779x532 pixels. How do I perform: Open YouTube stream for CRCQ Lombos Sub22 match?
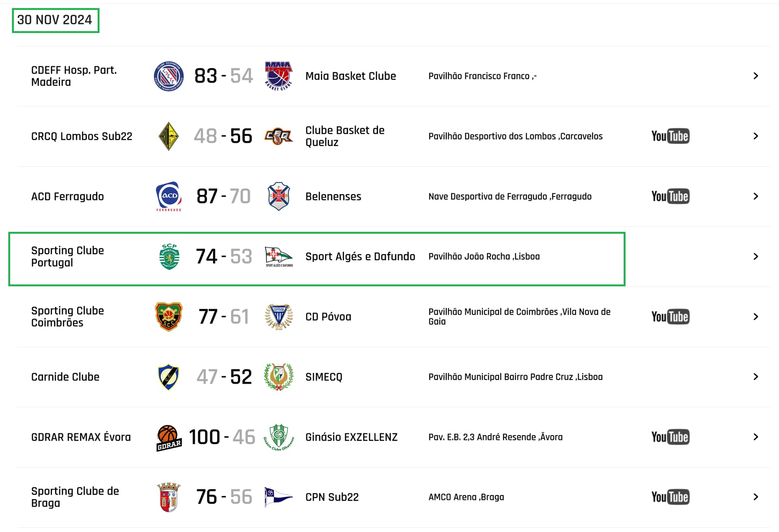tap(670, 136)
